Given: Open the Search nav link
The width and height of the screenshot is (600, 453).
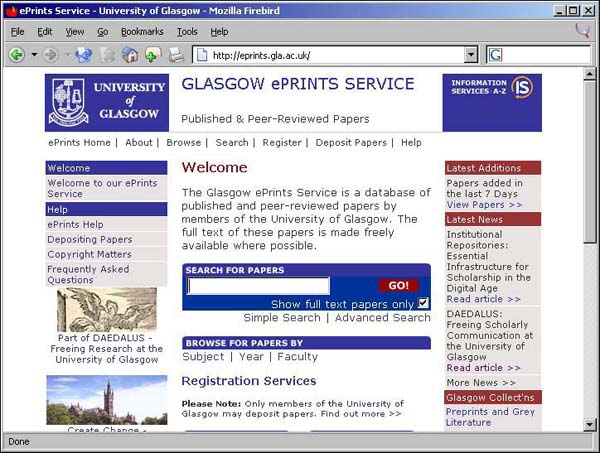Looking at the screenshot, I should pos(232,143).
